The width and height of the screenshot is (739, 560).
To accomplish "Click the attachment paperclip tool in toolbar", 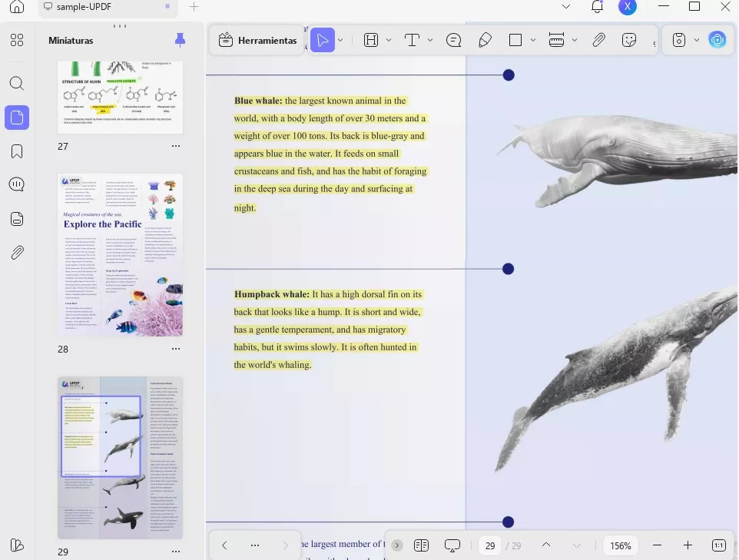I will pos(598,41).
